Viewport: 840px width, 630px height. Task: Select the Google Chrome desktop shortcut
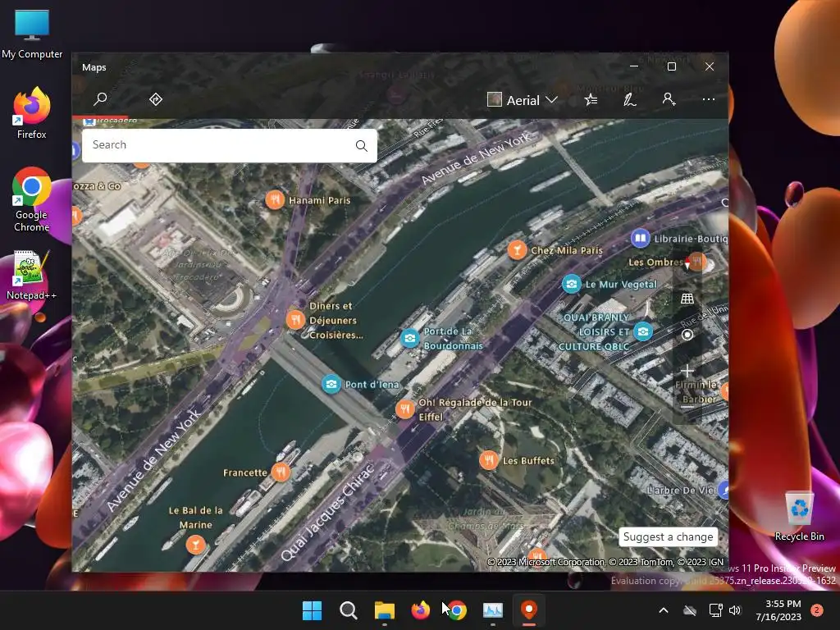[32, 199]
